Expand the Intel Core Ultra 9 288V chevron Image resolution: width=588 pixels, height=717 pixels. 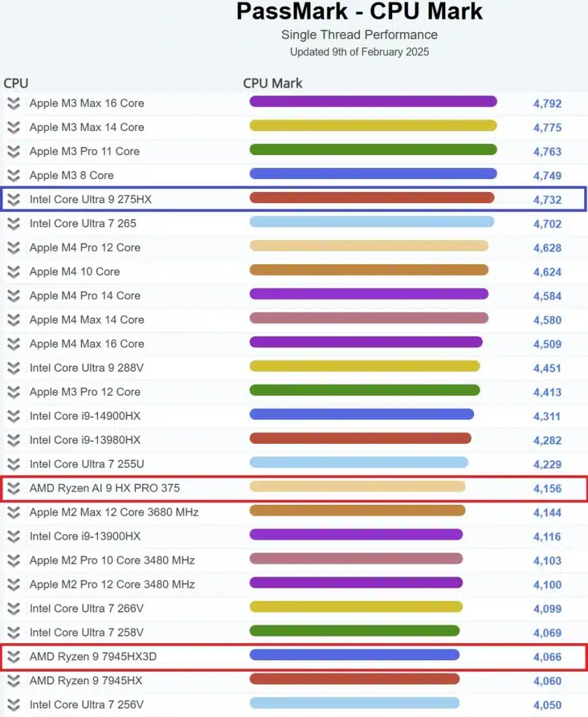(x=14, y=368)
